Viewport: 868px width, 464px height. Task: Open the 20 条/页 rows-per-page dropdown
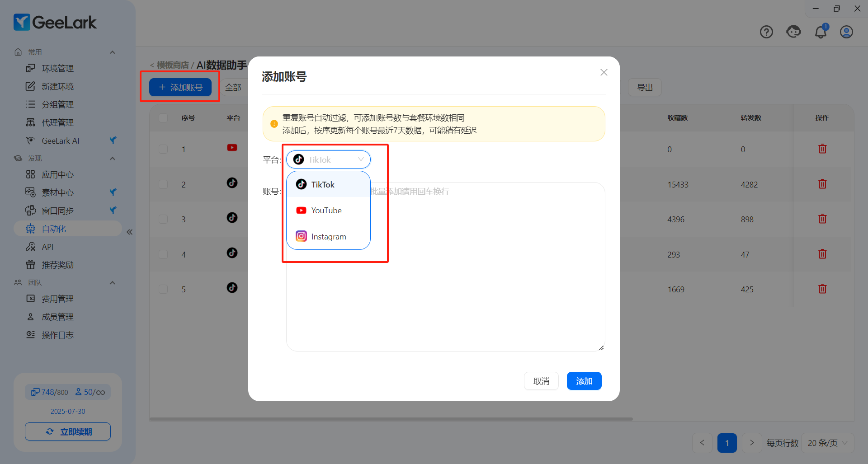827,443
